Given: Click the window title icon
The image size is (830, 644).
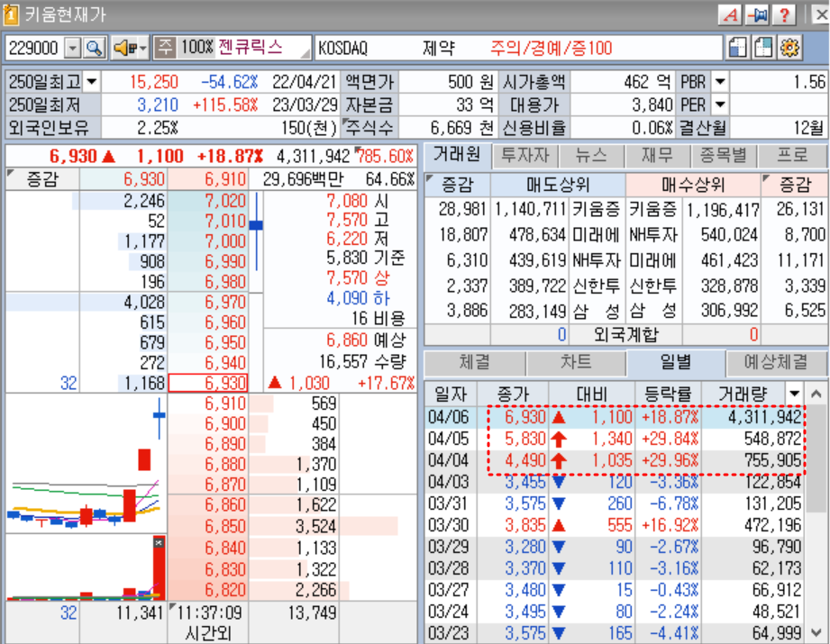Looking at the screenshot, I should click(11, 14).
